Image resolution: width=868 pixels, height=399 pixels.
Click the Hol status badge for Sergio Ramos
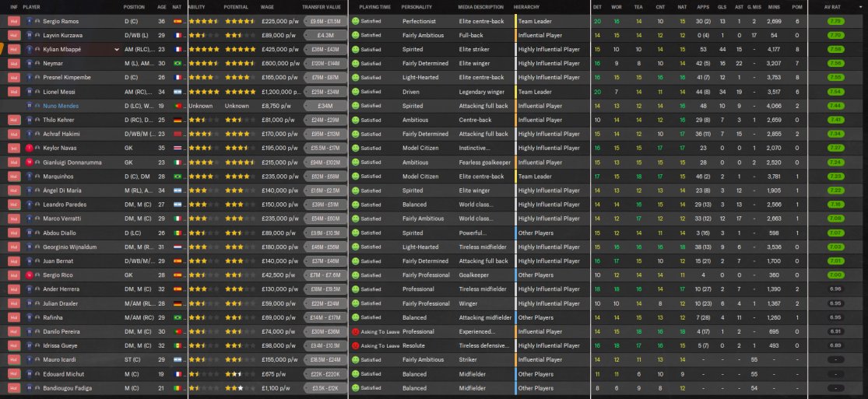[x=14, y=21]
